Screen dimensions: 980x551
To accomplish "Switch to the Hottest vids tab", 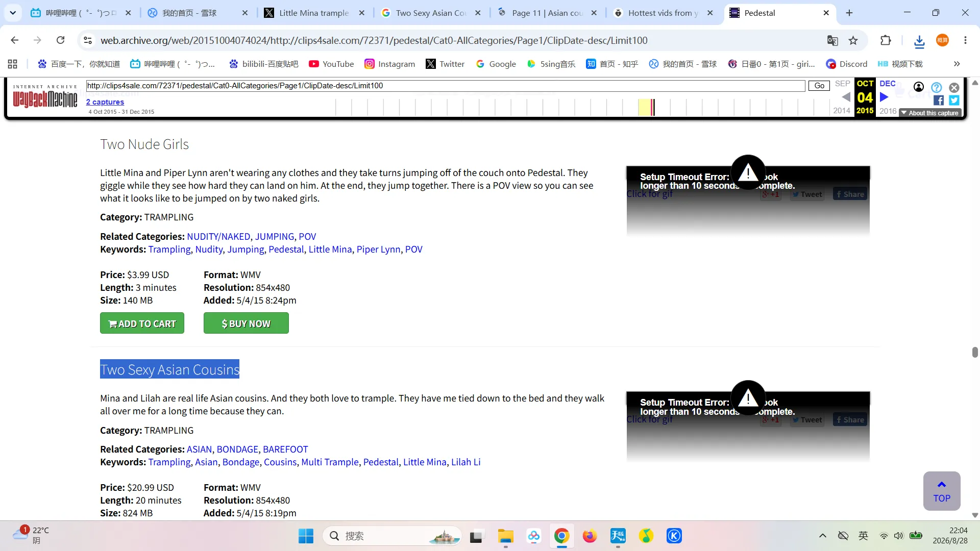I will 663,13.
